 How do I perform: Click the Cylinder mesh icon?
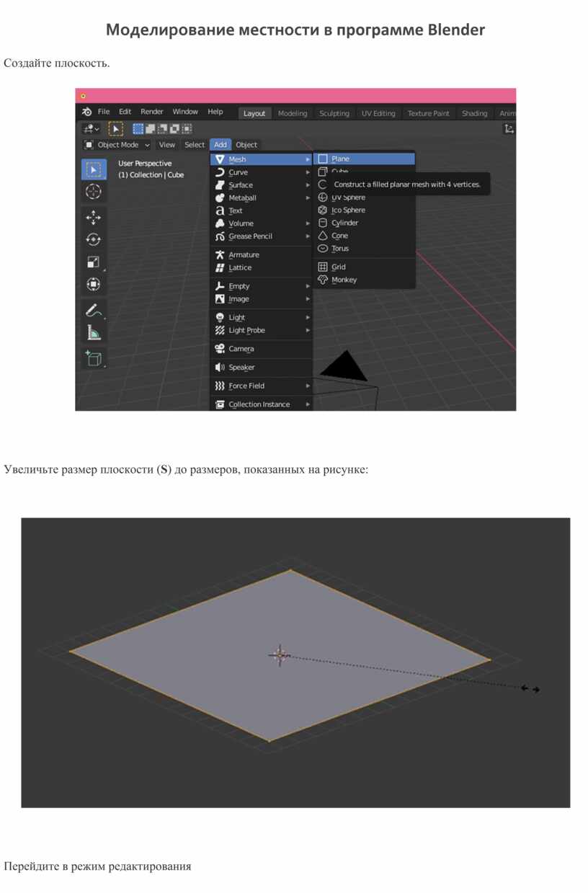323,223
